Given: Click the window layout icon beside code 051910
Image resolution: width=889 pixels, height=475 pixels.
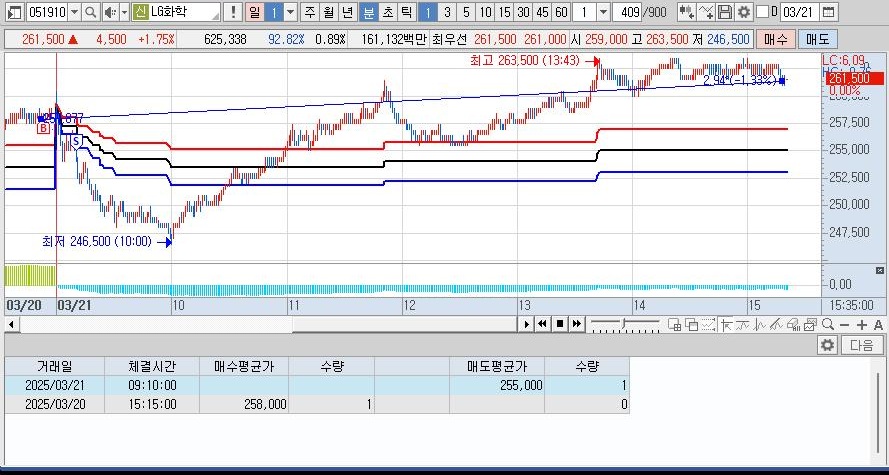Looking at the screenshot, I should 15,12.
